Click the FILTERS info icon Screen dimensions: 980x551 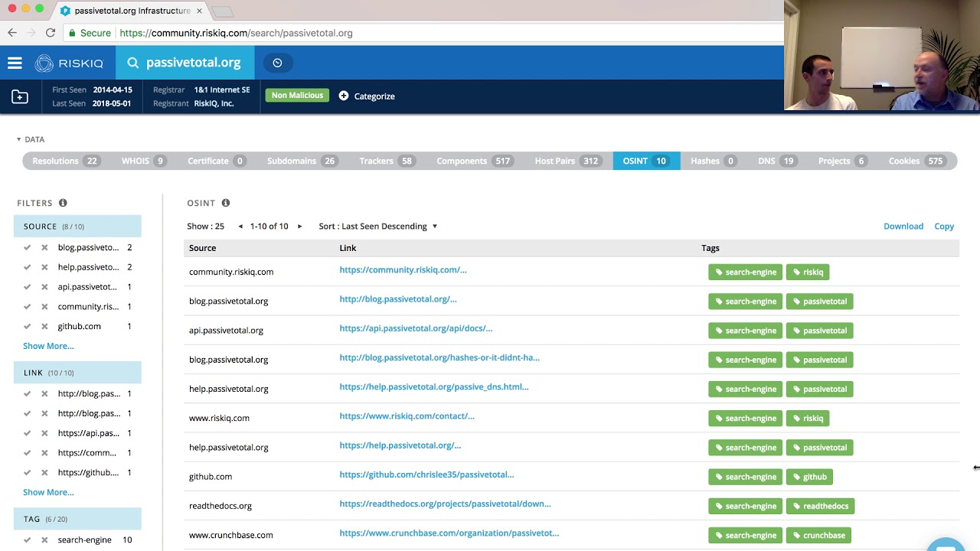[63, 203]
